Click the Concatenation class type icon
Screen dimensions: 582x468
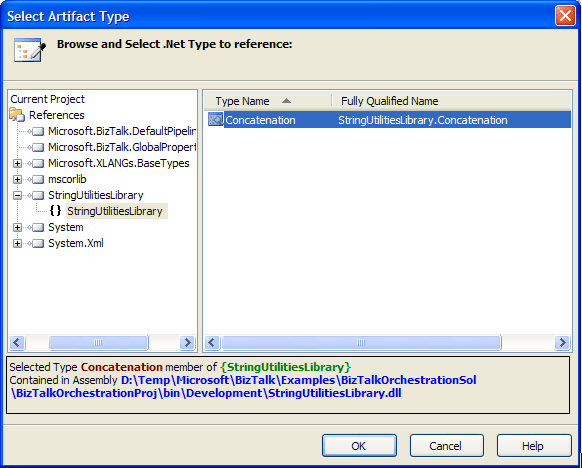(x=215, y=119)
